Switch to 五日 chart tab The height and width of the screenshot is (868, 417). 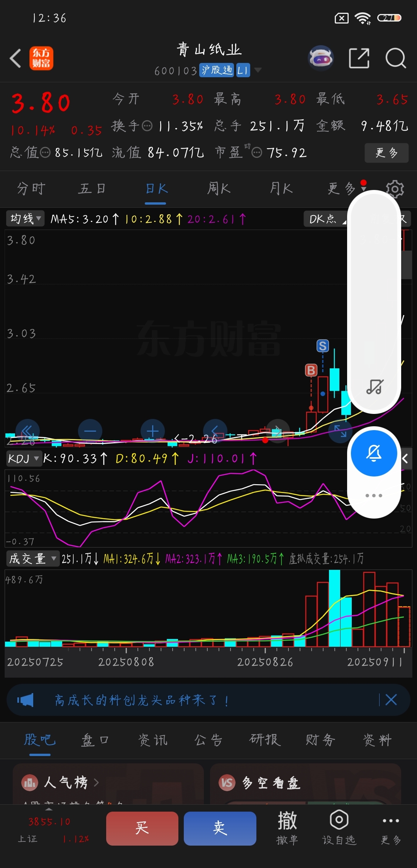click(92, 188)
